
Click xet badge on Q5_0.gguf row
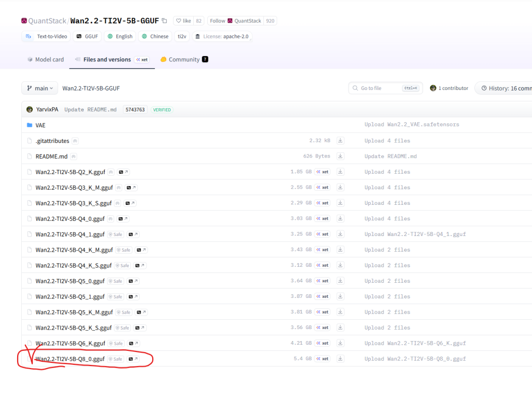coord(323,281)
